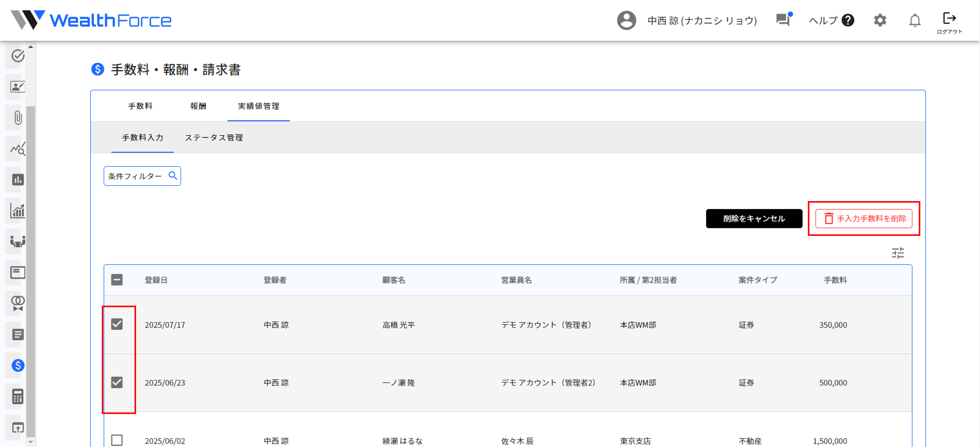The image size is (980, 447).
Task: Click the 営業員名 column header
Action: 516,280
